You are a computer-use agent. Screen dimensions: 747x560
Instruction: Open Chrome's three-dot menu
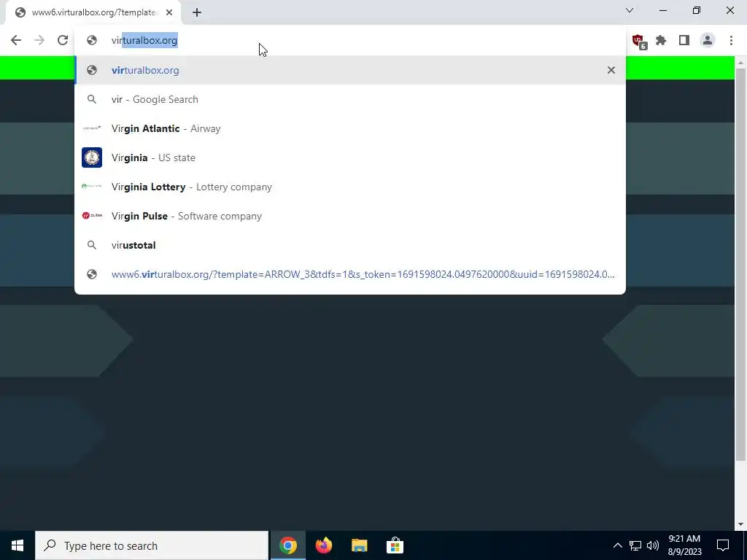[x=731, y=41]
